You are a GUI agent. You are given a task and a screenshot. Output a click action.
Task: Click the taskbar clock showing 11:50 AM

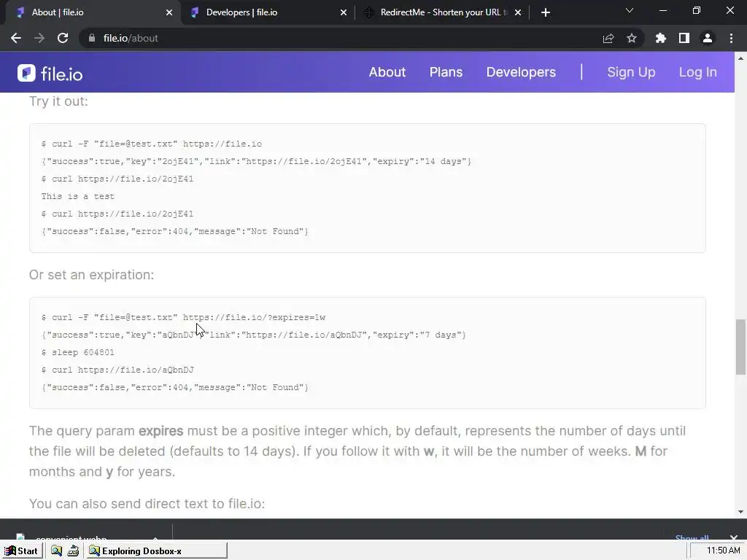(723, 551)
